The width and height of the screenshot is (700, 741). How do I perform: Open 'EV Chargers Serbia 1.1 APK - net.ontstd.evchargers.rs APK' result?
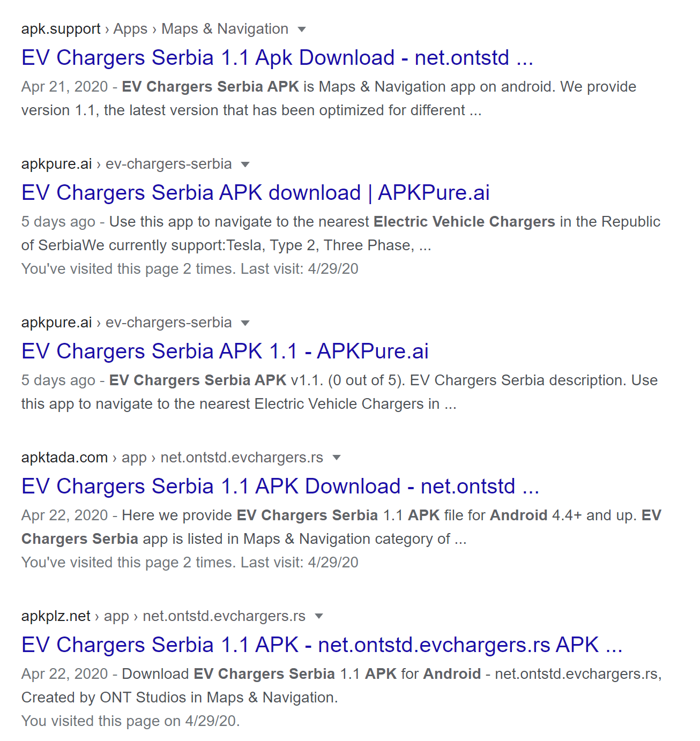pos(322,645)
